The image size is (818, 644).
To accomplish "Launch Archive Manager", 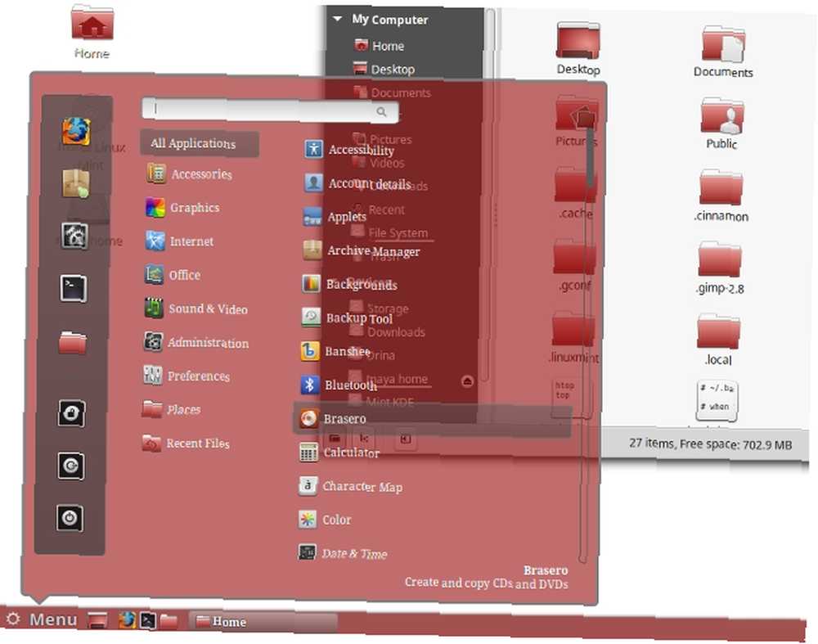I will click(x=361, y=250).
